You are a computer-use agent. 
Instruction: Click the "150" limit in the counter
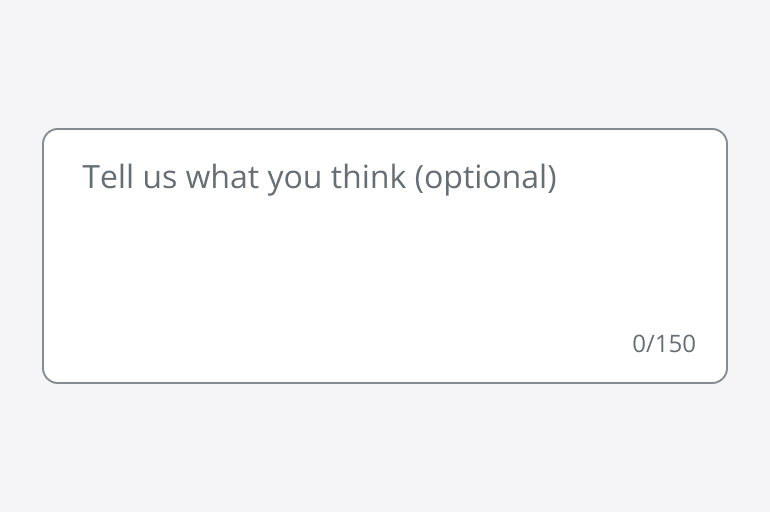676,344
